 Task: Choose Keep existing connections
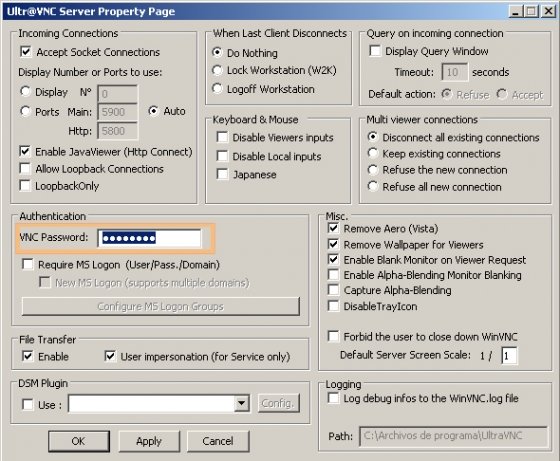372,154
